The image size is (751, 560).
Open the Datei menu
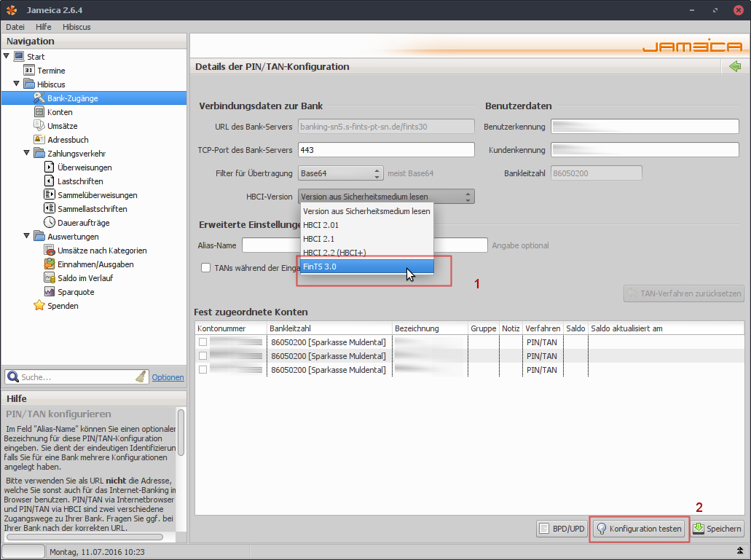coord(15,27)
